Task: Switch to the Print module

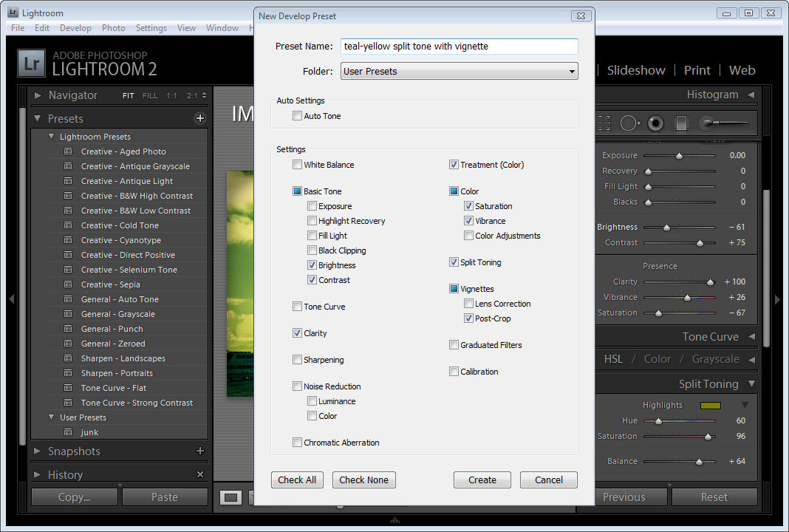Action: pyautogui.click(x=697, y=70)
